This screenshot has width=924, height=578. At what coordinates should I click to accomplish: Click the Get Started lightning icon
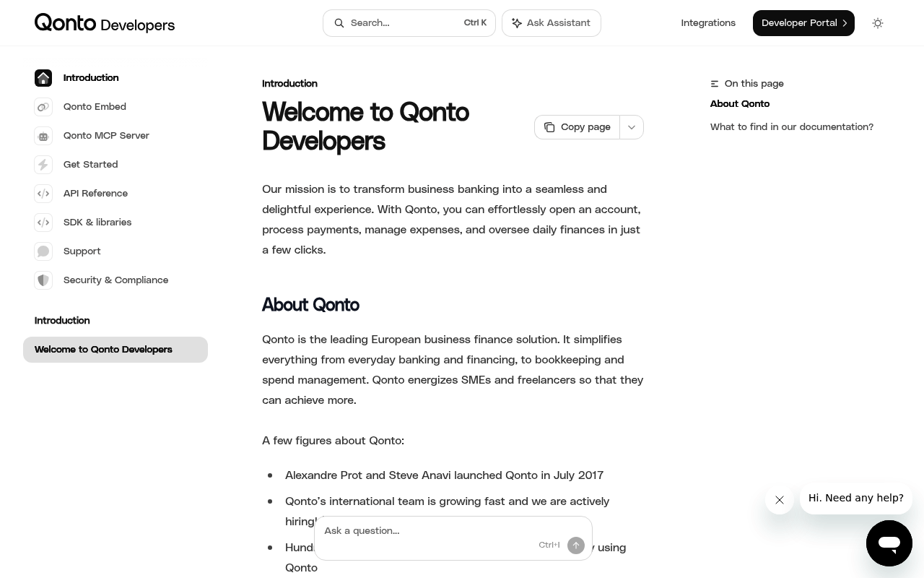[x=43, y=165]
